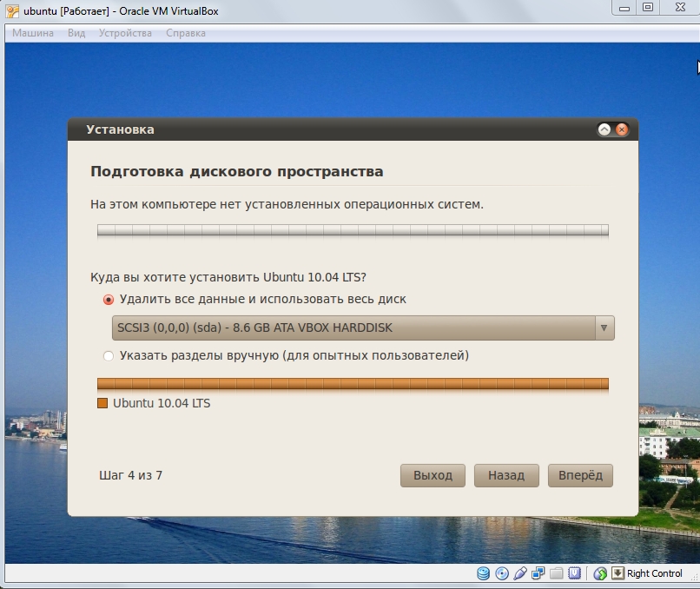Click the keyboard capture down-arrow icon
700x589 pixels.
pos(617,572)
